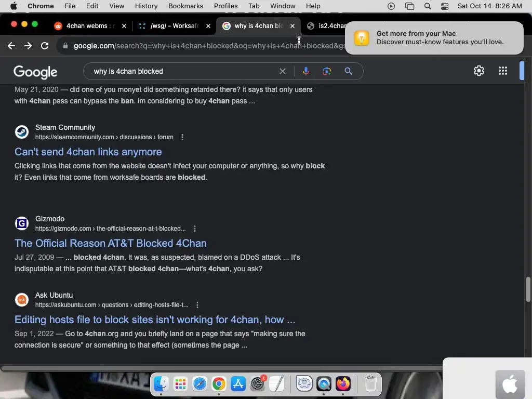Open the Profiles menu
The height and width of the screenshot is (399, 532).
pyautogui.click(x=225, y=6)
